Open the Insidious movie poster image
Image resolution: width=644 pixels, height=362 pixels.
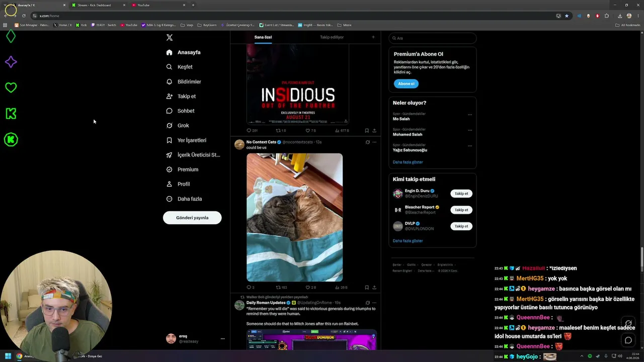298,84
